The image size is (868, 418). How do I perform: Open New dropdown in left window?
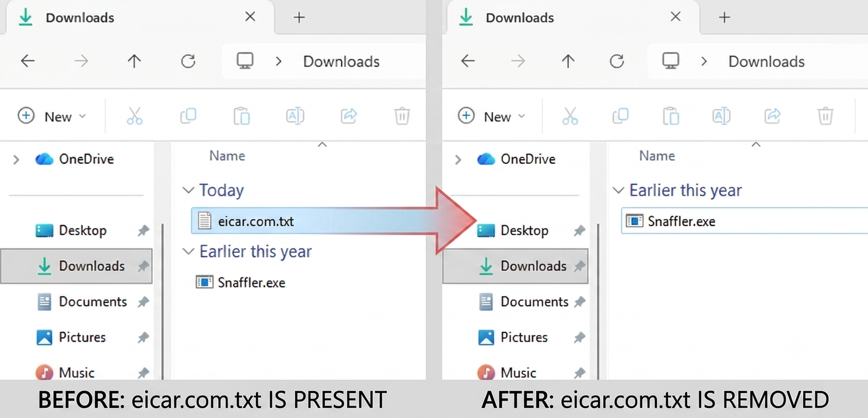click(x=52, y=116)
